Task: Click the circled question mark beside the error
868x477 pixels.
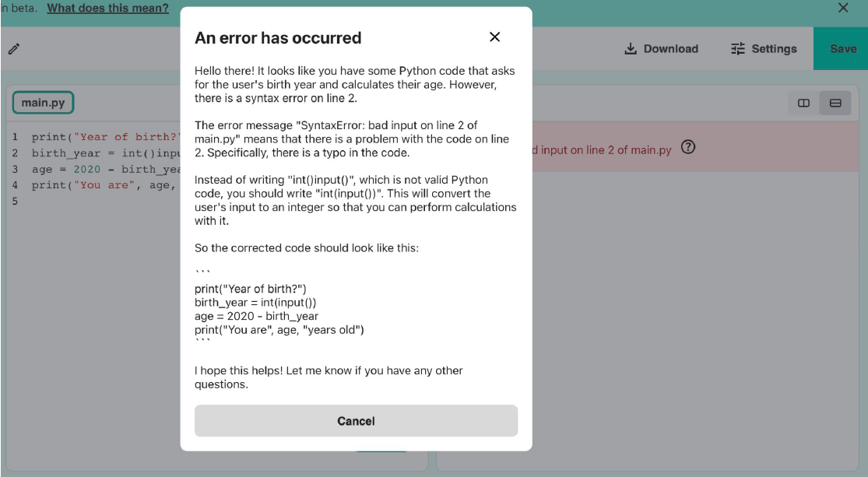Action: point(688,149)
